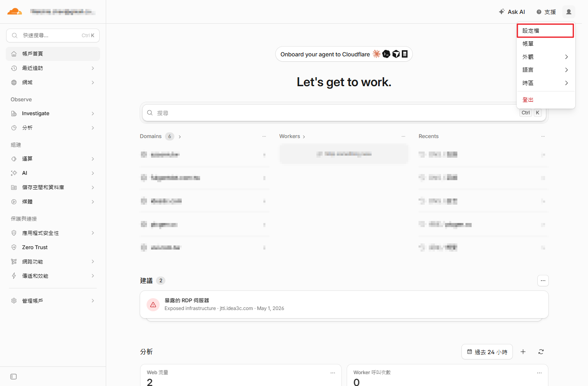Click the 管理帳戶 gear icon
The width and height of the screenshot is (588, 386).
pyautogui.click(x=14, y=301)
